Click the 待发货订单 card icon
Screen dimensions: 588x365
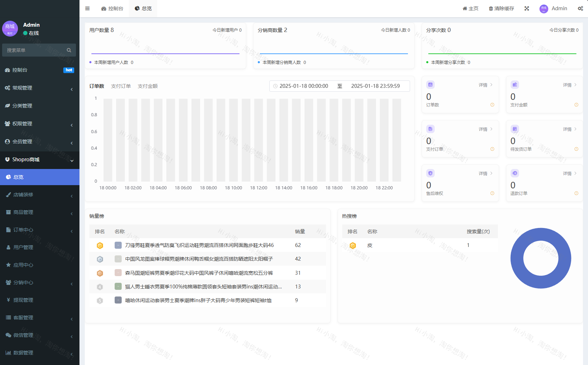click(515, 129)
